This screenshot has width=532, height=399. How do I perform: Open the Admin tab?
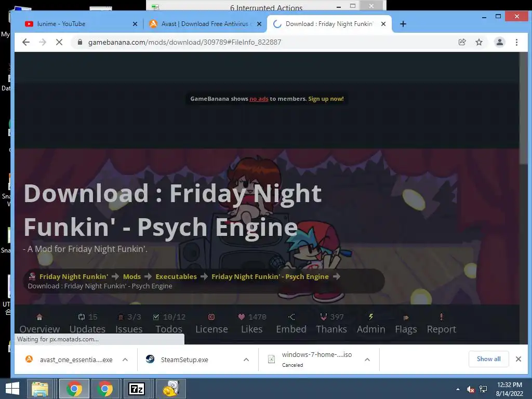click(371, 324)
